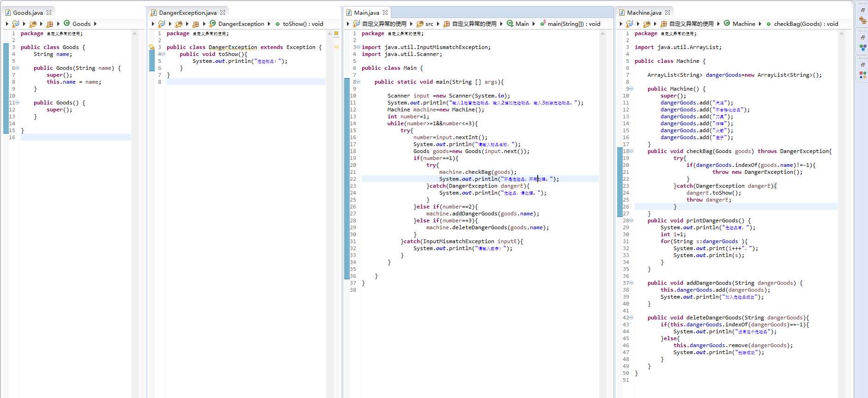Screen dimensions: 868x398
Task: Collapse the Goods(String name) constructor at line 6
Action: click(18, 68)
